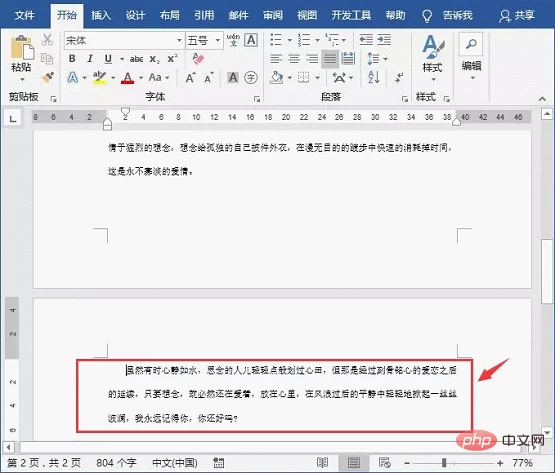Click the vertical scrollbar thumb
Viewport: 555px width, 473px height.
(x=547, y=271)
